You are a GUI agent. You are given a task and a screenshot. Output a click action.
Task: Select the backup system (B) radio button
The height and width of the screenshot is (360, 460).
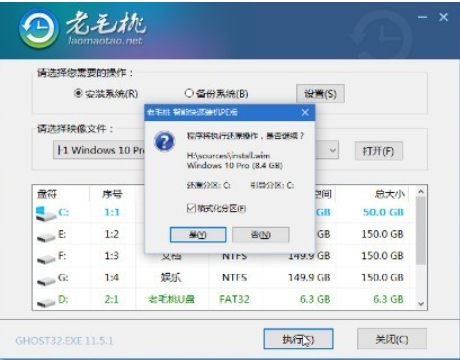coord(189,93)
